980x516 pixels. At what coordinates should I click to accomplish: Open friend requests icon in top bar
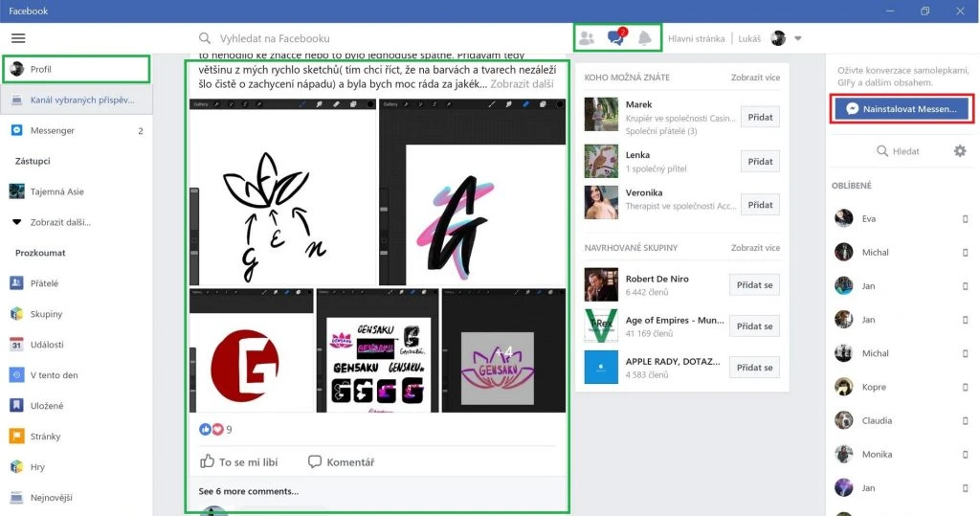[587, 38]
